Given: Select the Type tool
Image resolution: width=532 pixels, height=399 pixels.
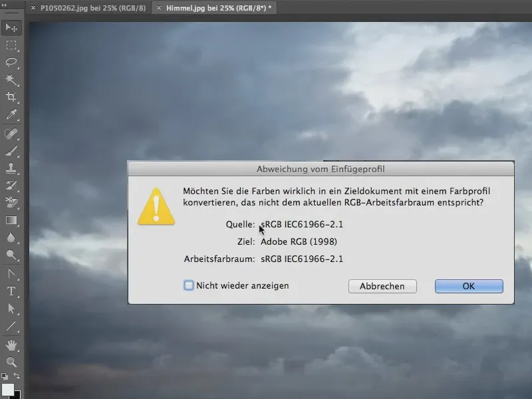Looking at the screenshot, I should pyautogui.click(x=11, y=291).
